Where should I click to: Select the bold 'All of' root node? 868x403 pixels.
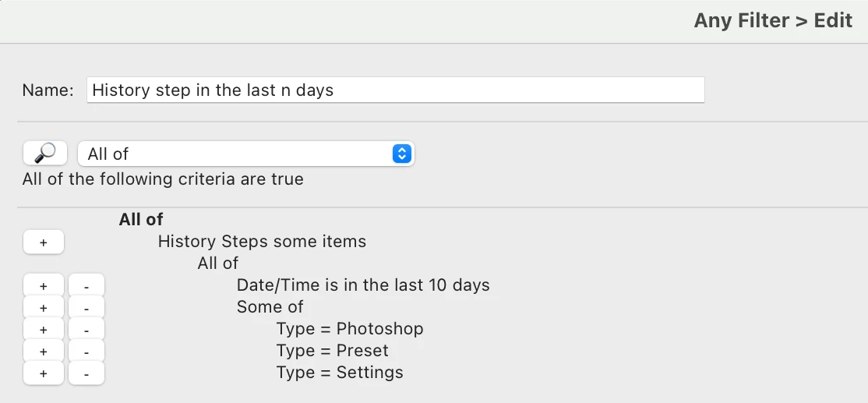141,220
